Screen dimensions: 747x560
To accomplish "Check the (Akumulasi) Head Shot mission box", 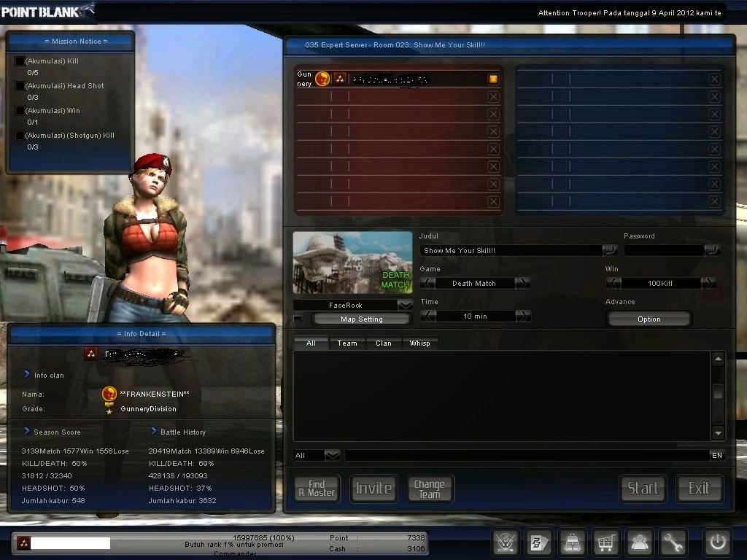I will [x=20, y=86].
